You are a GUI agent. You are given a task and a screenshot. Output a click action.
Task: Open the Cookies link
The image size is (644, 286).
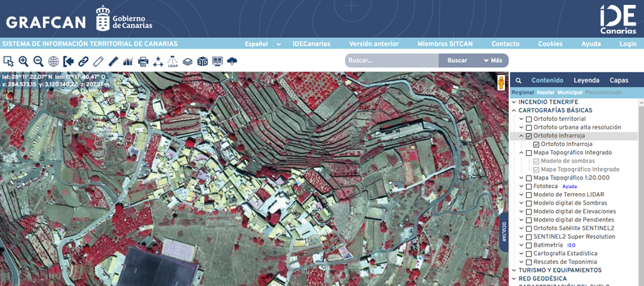click(550, 44)
